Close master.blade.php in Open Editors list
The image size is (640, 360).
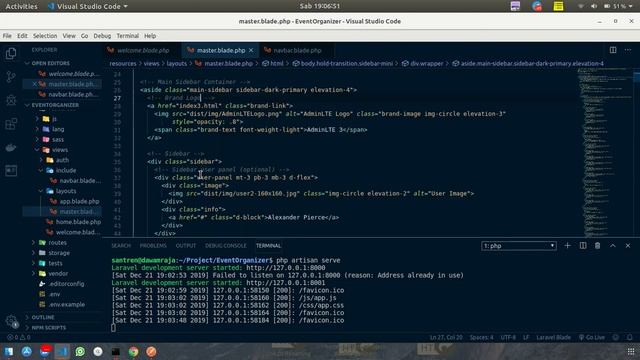(35, 84)
